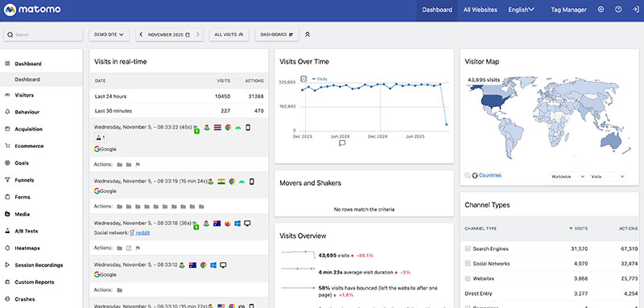644x308 pixels.
Task: Open the All Visits segment selector
Action: 229,35
